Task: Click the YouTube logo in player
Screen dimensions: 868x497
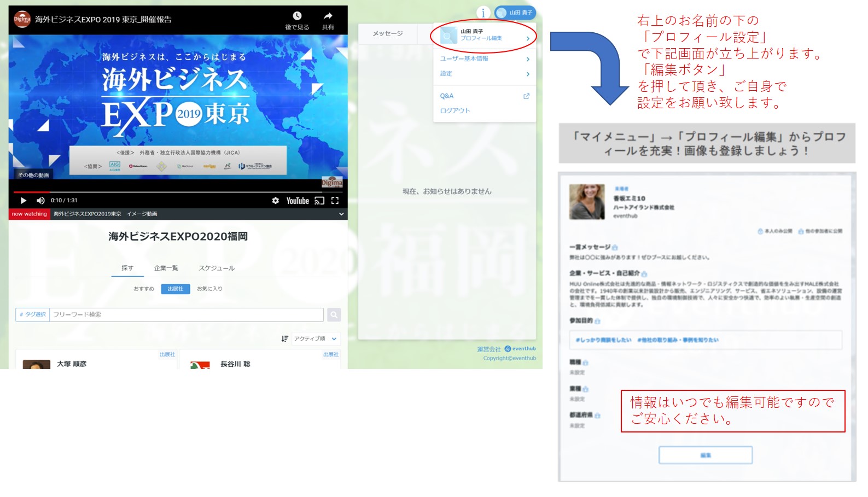Action: [298, 201]
